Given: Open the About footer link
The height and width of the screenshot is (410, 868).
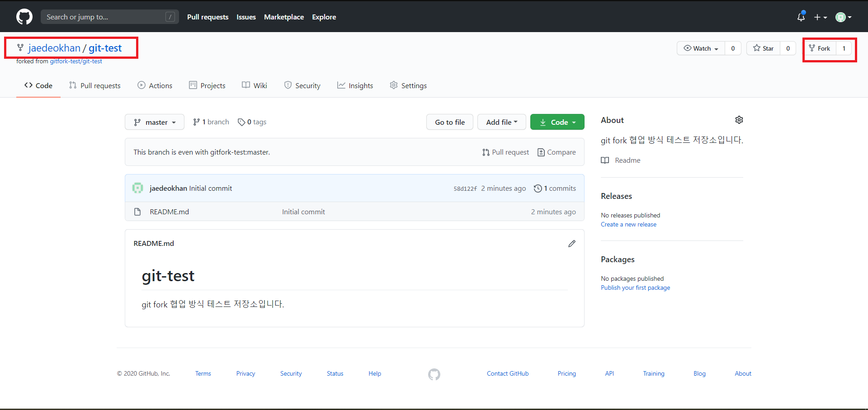Looking at the screenshot, I should [743, 373].
